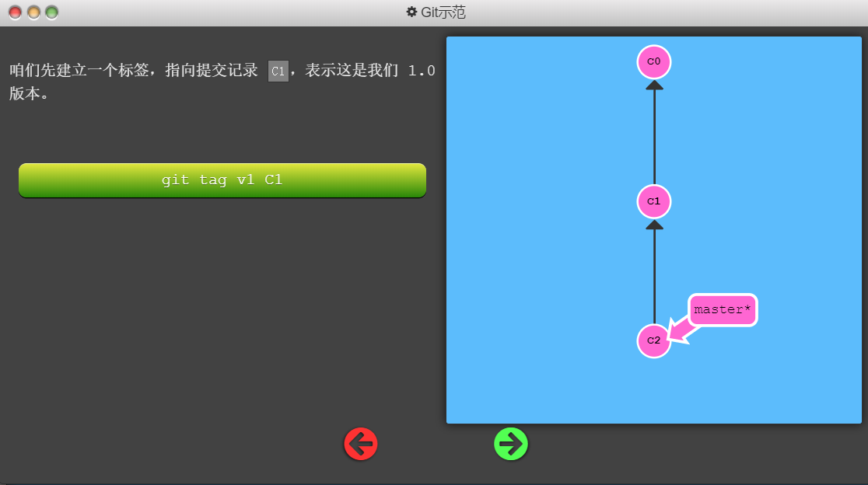Go back with the red left arrow
Image resolution: width=868 pixels, height=485 pixels.
click(361, 444)
